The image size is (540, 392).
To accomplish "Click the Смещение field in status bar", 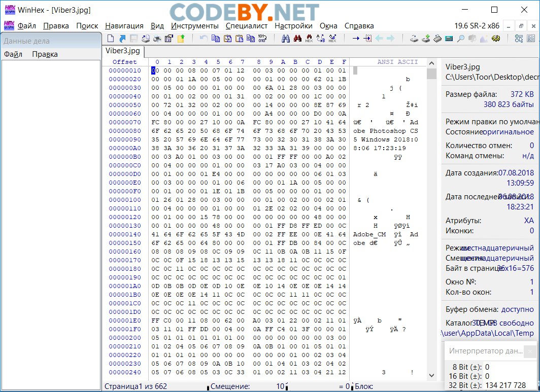I will (247, 386).
